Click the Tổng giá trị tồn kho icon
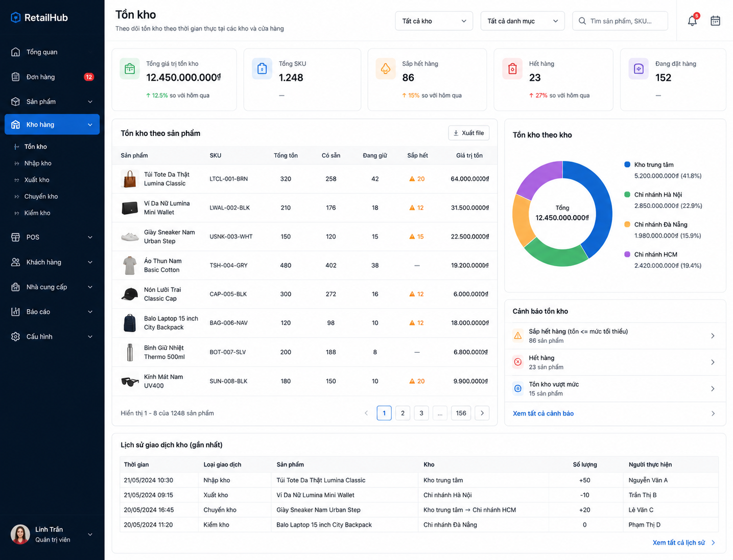 [x=130, y=69]
